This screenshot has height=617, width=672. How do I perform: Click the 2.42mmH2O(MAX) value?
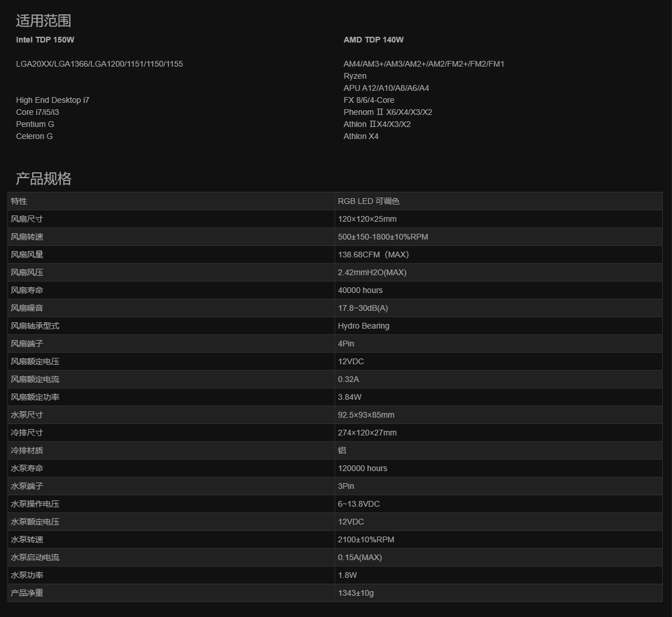pos(372,272)
